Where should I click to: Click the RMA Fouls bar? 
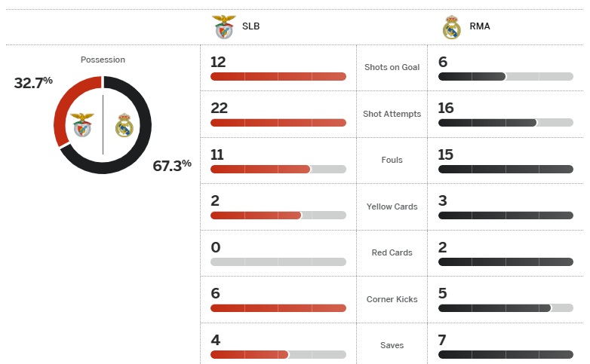[505, 169]
